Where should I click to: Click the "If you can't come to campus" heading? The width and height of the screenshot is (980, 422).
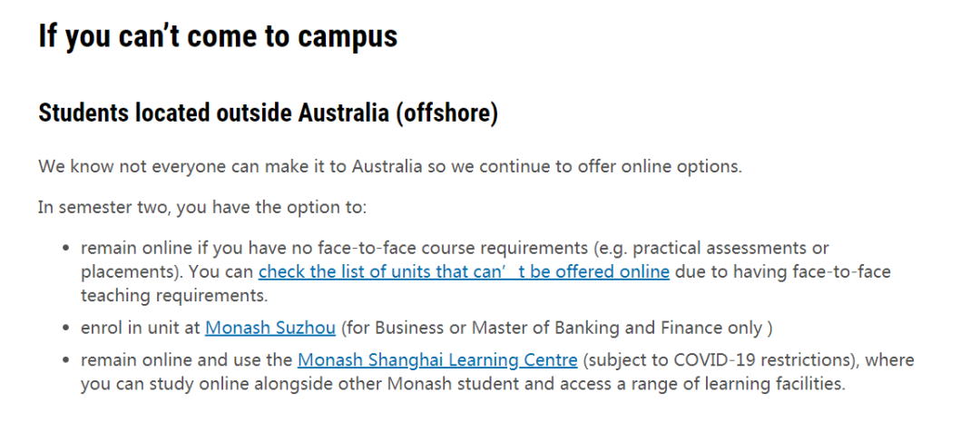[x=218, y=35]
